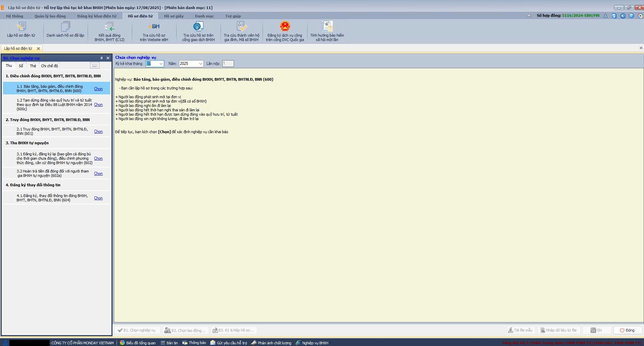
Task: Open Biểu đồ tổng quan in status bar
Action: 138,343
